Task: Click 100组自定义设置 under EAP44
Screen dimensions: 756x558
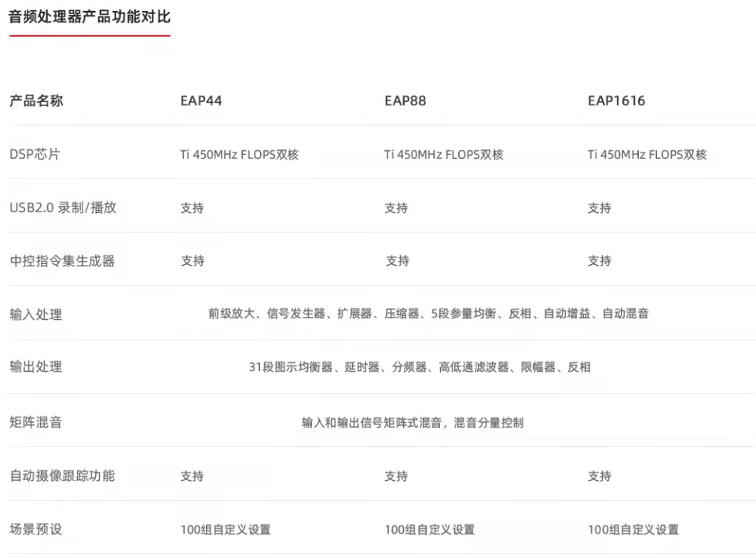Action: click(x=226, y=530)
